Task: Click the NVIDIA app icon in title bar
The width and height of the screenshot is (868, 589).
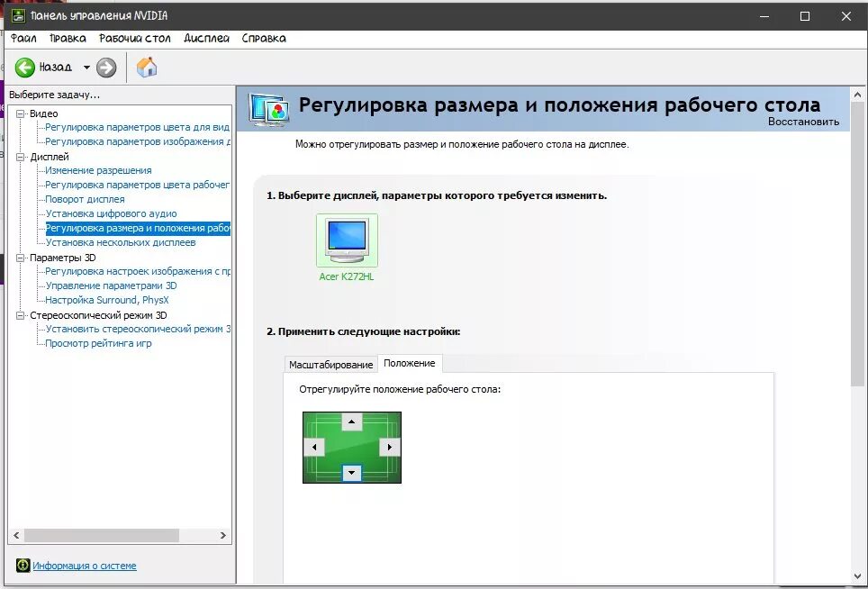Action: 18,15
